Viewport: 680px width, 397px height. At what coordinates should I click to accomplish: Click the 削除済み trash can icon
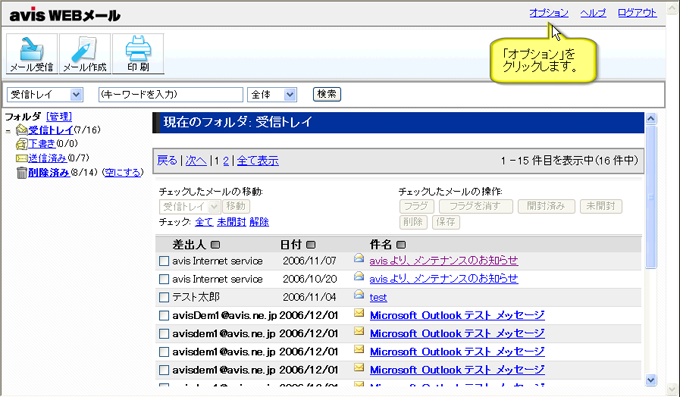click(22, 173)
